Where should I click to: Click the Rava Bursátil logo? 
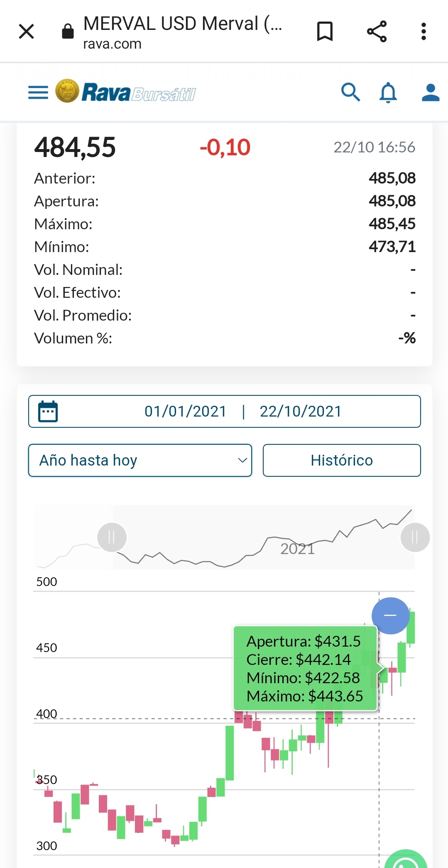pos(125,92)
